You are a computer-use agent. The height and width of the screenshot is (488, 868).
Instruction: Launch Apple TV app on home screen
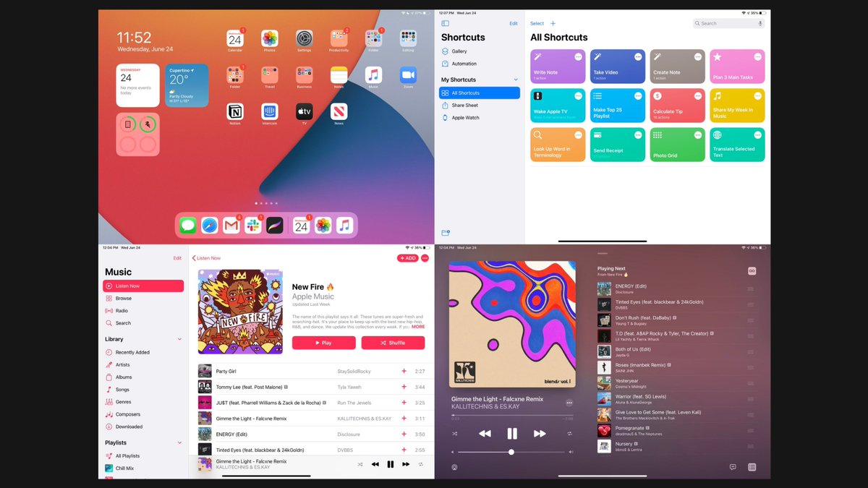coord(304,111)
